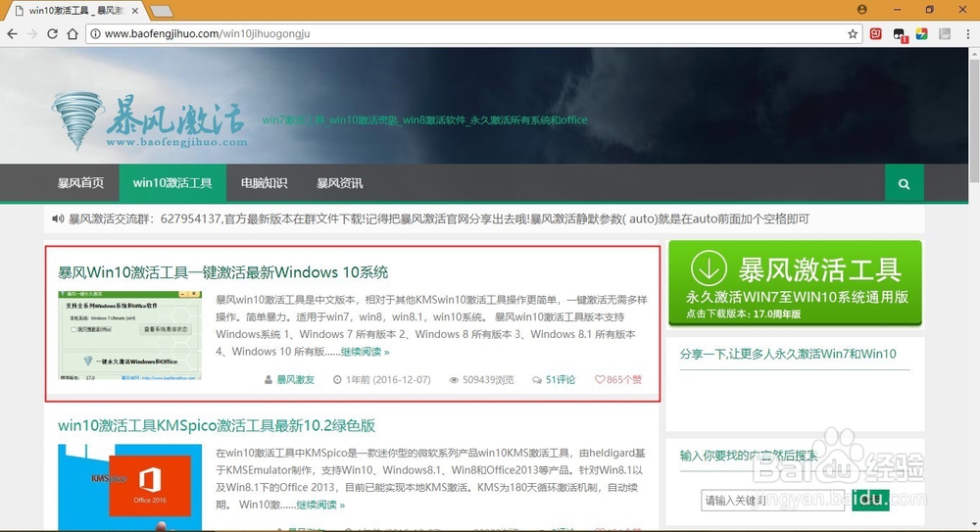This screenshot has height=532, width=980.
Task: Open a new browser tab
Action: 162,11
